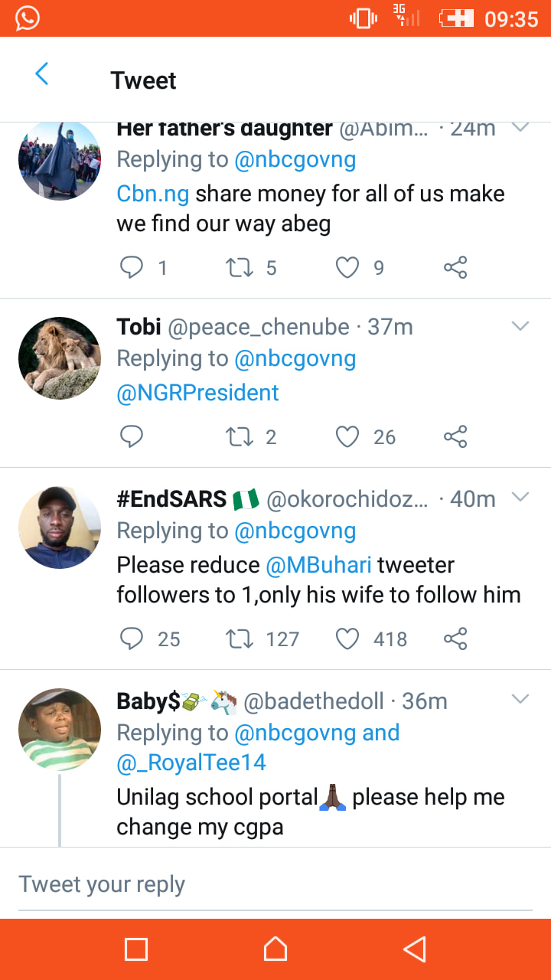Share the Her father's daughter tweet
Image resolution: width=551 pixels, height=980 pixels.
[455, 267]
